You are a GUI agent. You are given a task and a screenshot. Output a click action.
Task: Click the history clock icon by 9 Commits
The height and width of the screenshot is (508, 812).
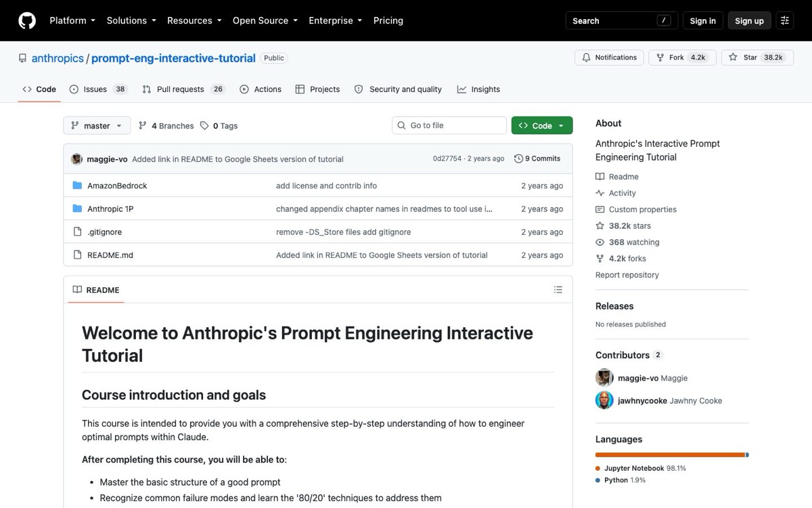pos(518,158)
